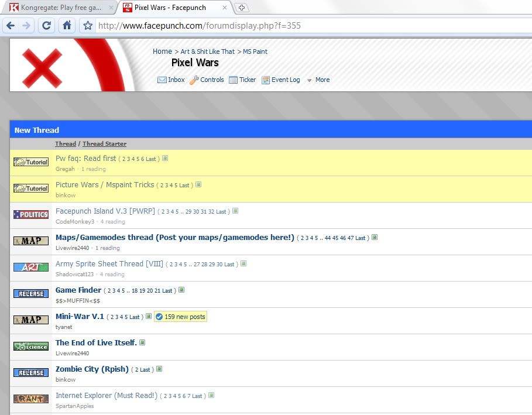The image size is (532, 415).
Task: Go to Home in the breadcrumb
Action: click(x=162, y=52)
